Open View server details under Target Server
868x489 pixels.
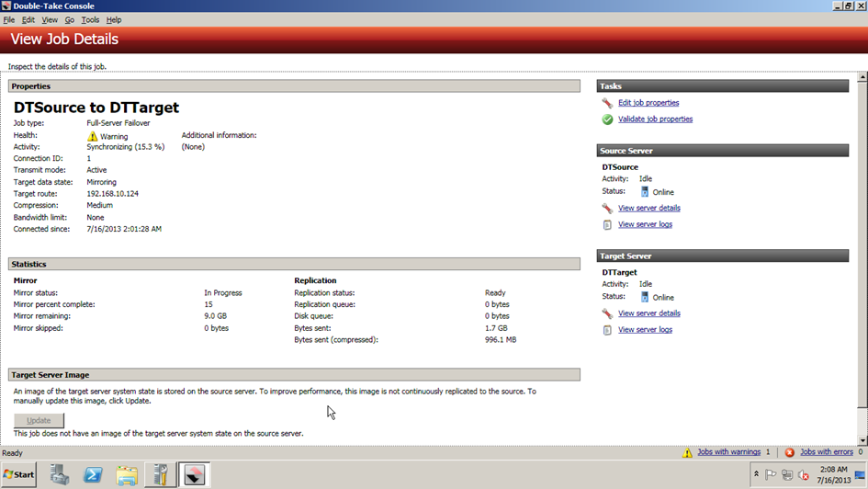[x=648, y=313]
